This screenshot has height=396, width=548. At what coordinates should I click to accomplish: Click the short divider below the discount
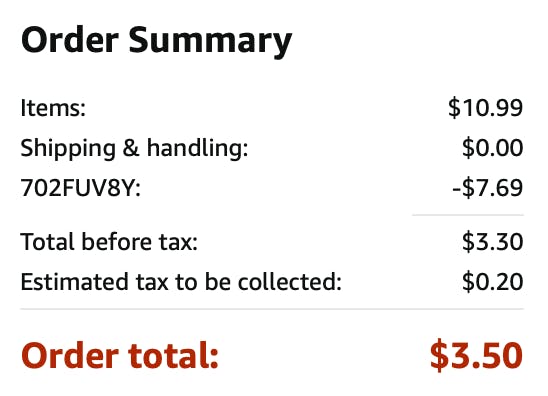[468, 215]
